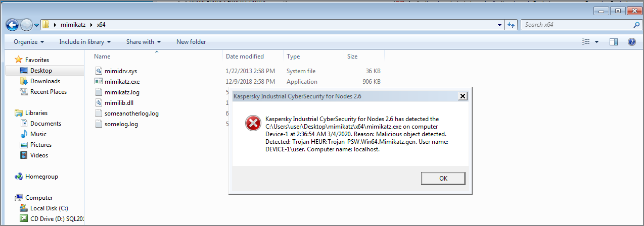Sort files by Date modified column
Viewport: 644px width, 226px height.
point(245,56)
